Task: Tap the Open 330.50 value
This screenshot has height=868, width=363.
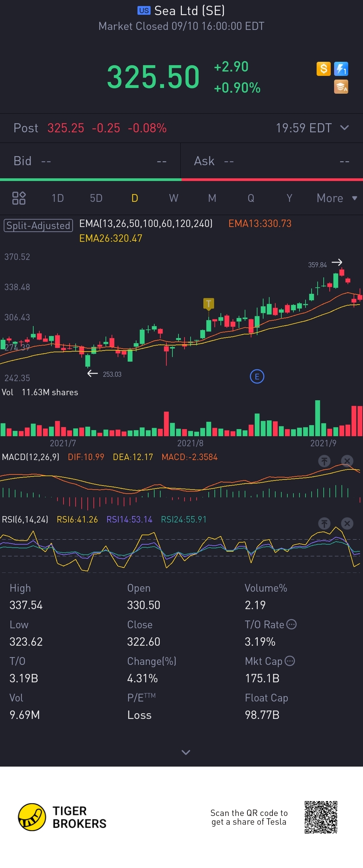Action: click(144, 605)
